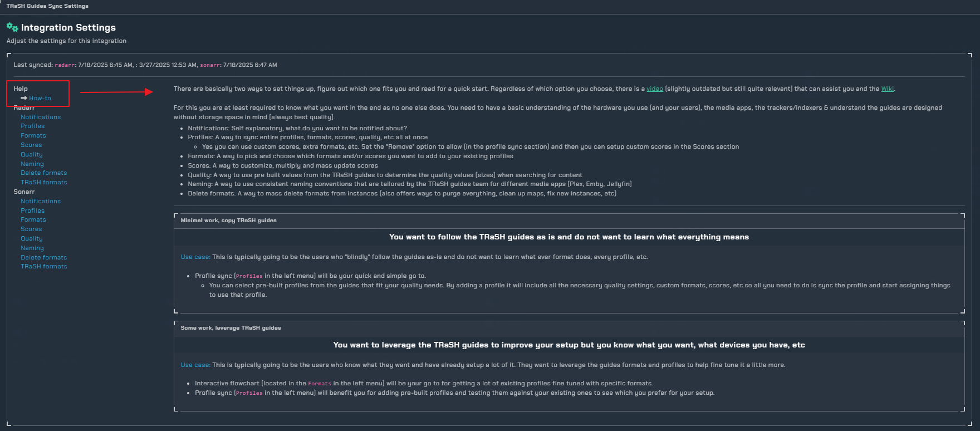The width and height of the screenshot is (980, 431).
Task: Select Radarr Notifications in the sidebar
Action: 41,117
